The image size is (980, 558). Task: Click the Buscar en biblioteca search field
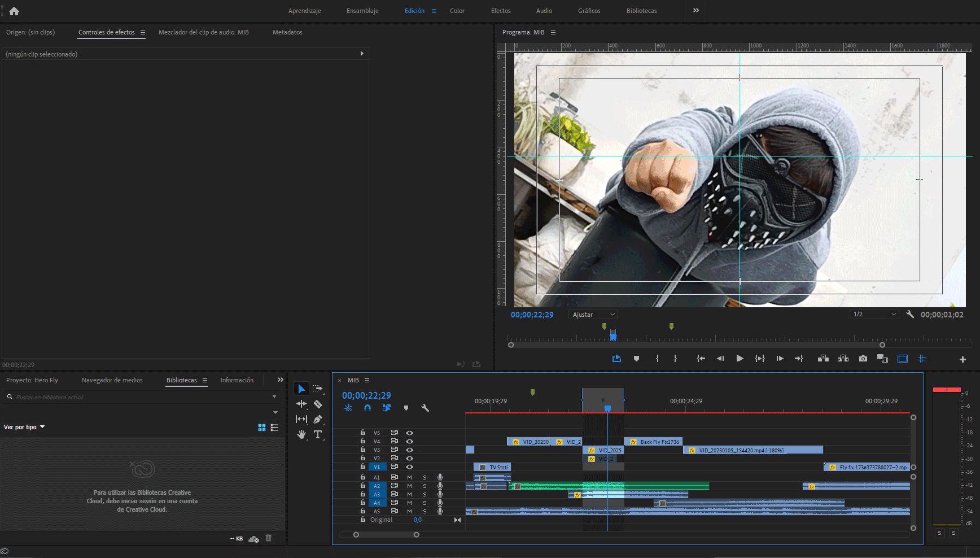pyautogui.click(x=141, y=397)
